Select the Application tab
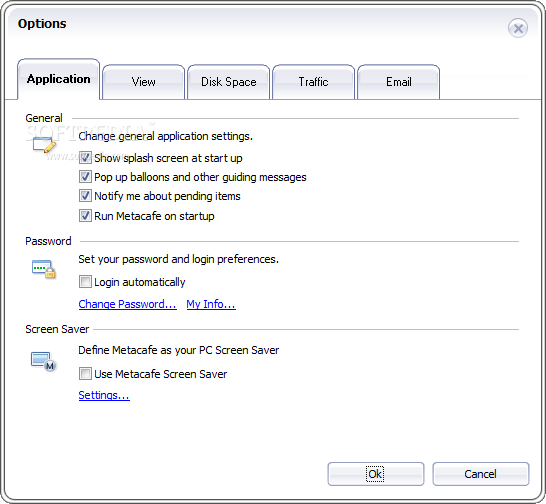Viewport: 546px width, 504px height. pyautogui.click(x=58, y=79)
